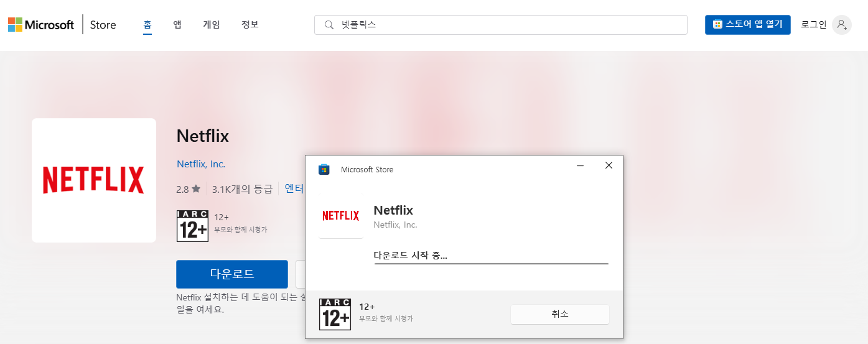Click the IARC 12+ badge on webpage

192,226
